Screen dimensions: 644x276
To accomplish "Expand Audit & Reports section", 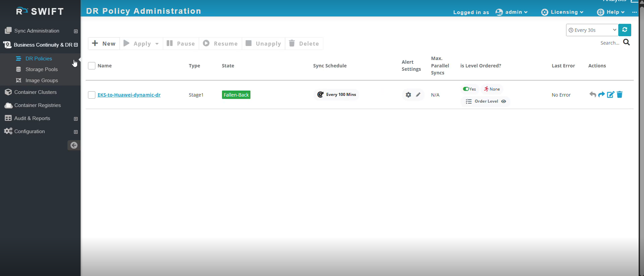I will tap(76, 119).
